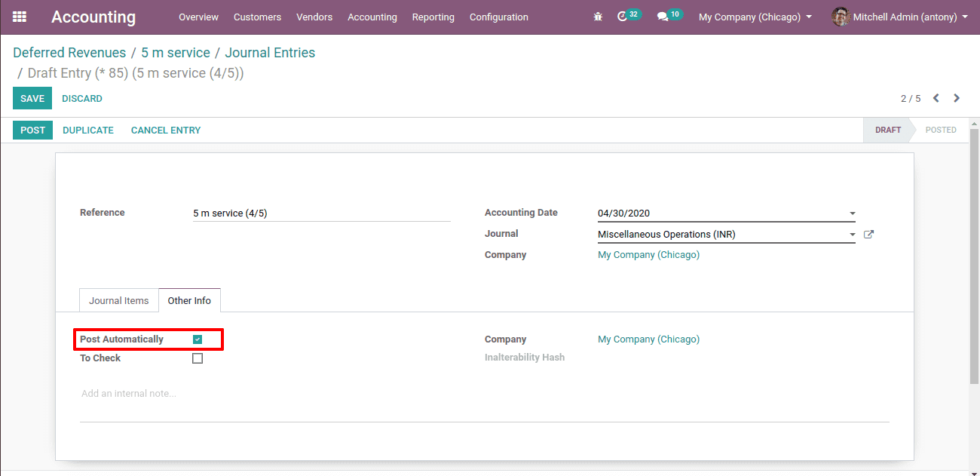Open Journal external link icon
The height and width of the screenshot is (476, 980).
(868, 235)
